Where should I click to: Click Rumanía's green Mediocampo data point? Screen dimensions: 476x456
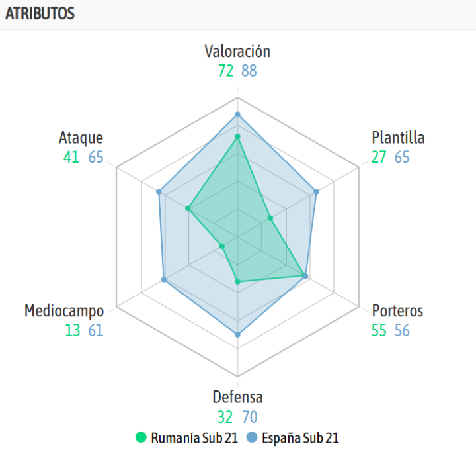(x=221, y=246)
